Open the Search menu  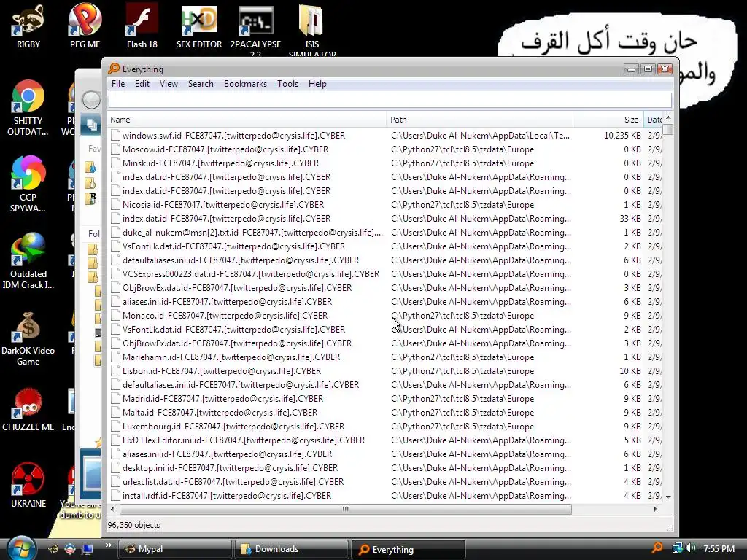pyautogui.click(x=201, y=84)
